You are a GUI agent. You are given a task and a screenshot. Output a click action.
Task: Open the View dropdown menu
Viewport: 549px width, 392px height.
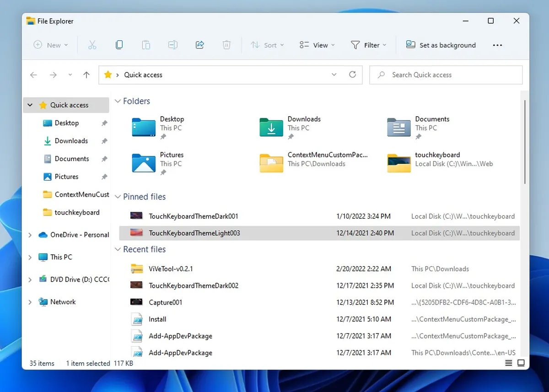pyautogui.click(x=317, y=45)
